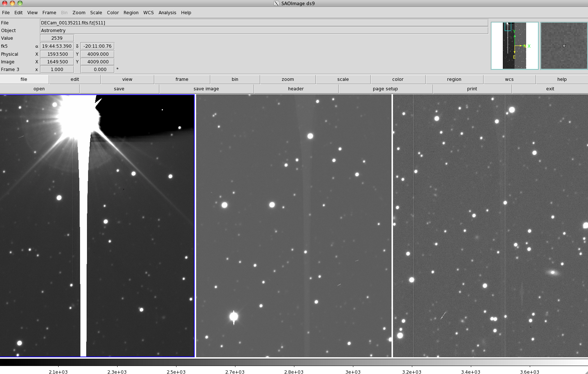Click the 'open' file button
Image resolution: width=588 pixels, height=374 pixels.
39,89
